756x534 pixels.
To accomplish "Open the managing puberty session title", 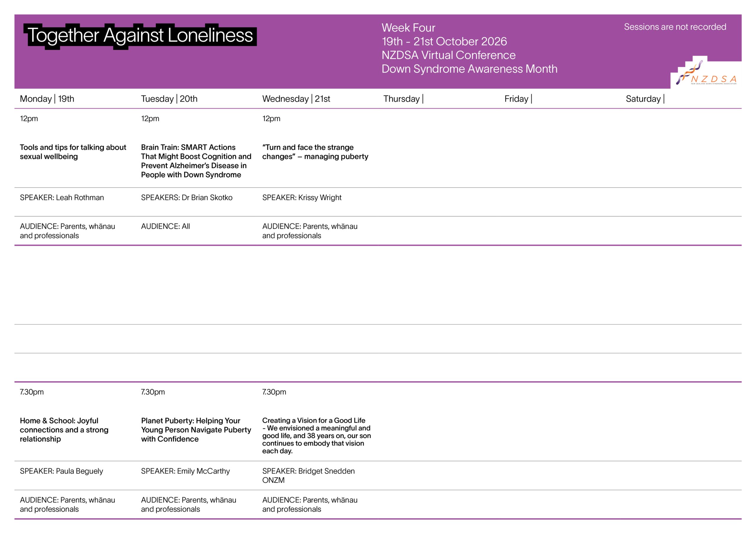I will coord(315,152).
